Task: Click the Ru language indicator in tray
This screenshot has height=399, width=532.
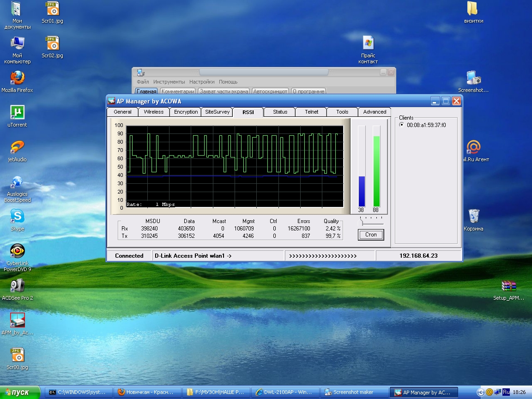Action: [506, 392]
